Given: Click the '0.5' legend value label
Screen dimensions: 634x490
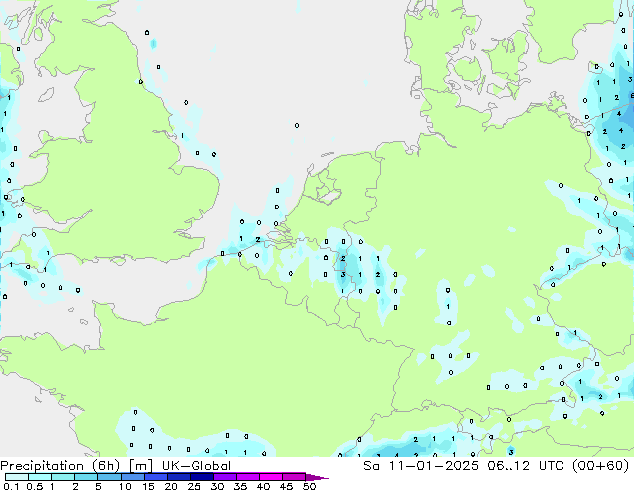Looking at the screenshot, I should [x=35, y=486].
